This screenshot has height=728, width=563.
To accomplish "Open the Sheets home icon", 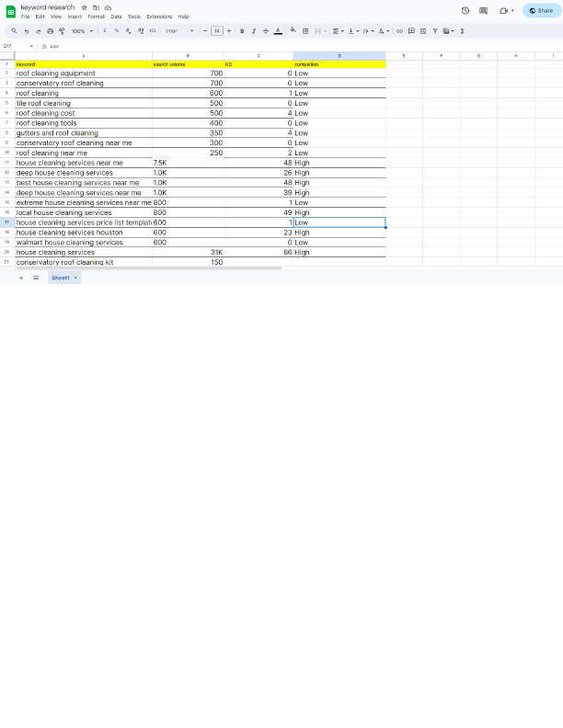I will (x=11, y=11).
